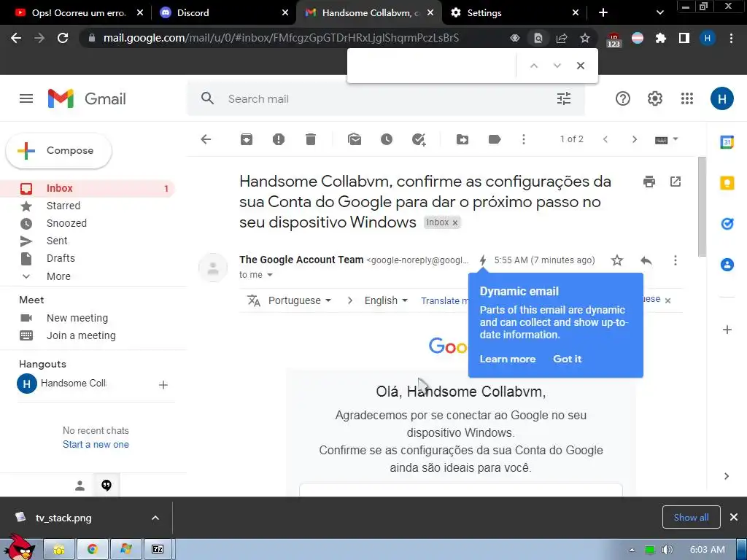
Task: Click Show all downloads
Action: click(x=691, y=517)
